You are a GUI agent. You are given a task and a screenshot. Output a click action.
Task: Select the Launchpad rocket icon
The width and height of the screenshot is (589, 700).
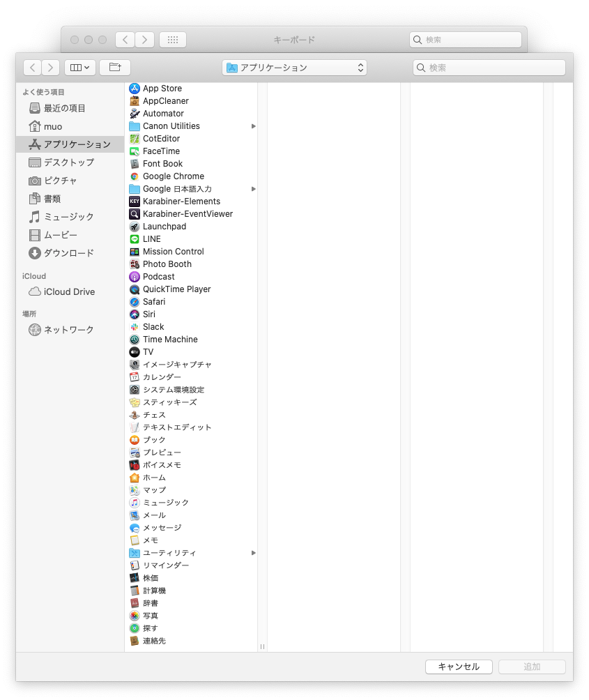135,227
